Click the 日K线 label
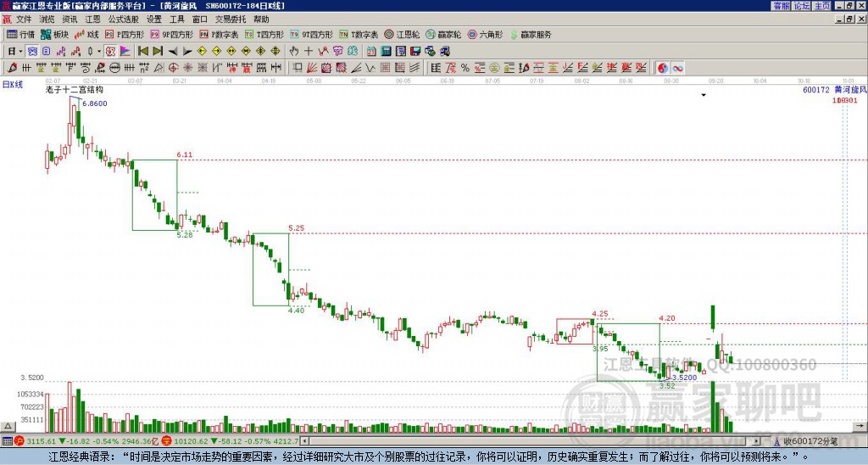The image size is (868, 465). [x=13, y=85]
